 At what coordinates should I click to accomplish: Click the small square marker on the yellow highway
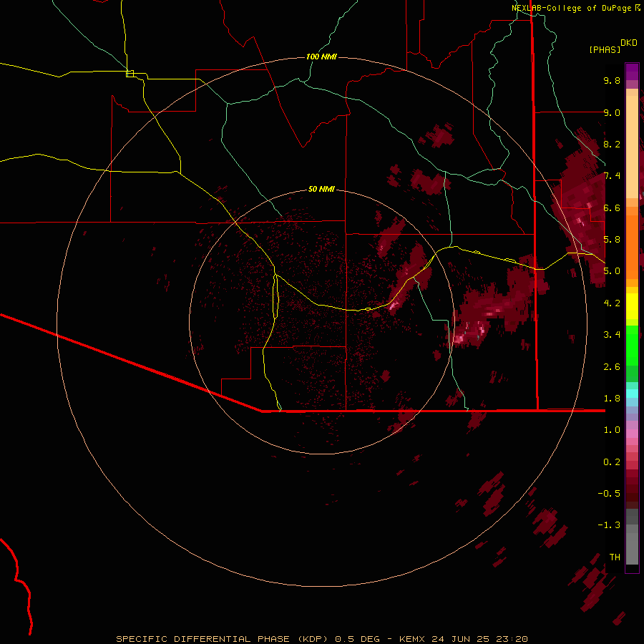point(130,74)
